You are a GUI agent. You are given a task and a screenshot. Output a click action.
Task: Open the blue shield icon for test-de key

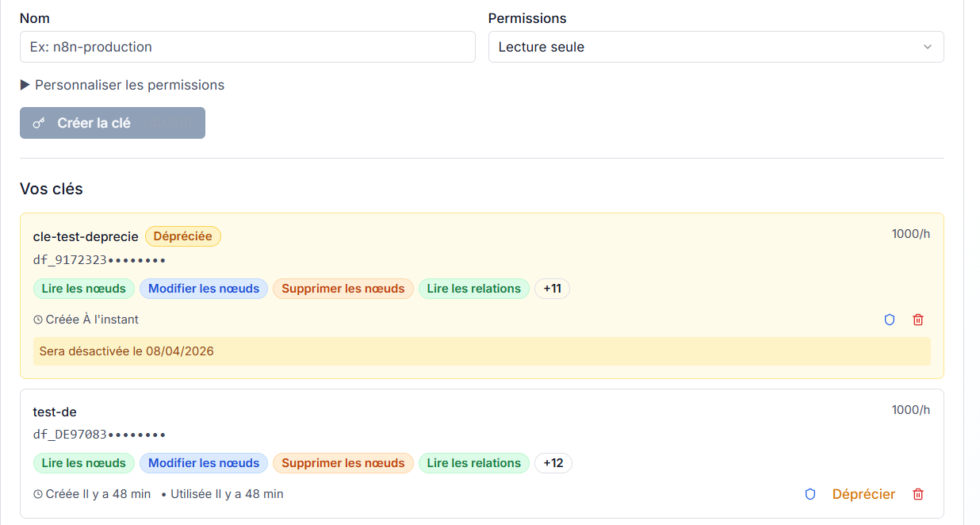pyautogui.click(x=810, y=494)
